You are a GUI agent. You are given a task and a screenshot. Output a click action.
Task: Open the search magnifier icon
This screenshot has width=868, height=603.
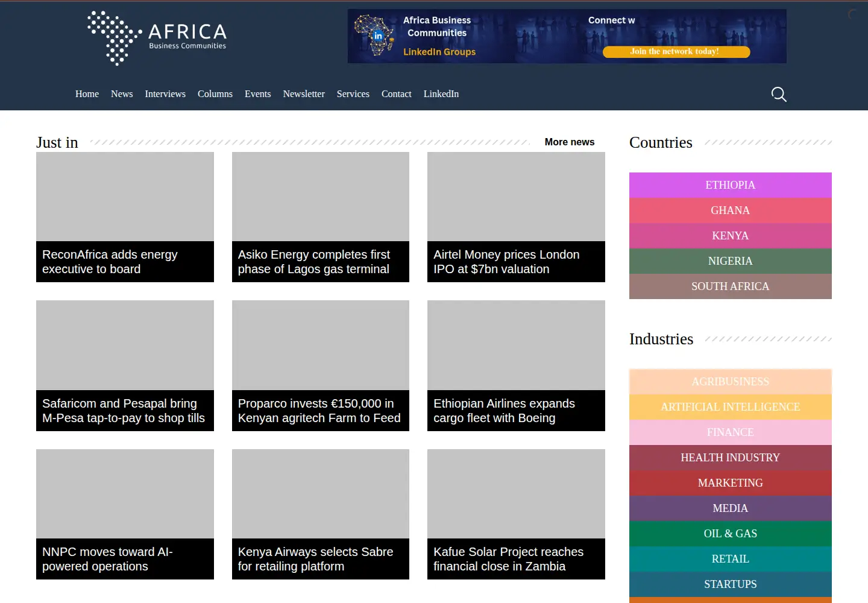tap(779, 94)
